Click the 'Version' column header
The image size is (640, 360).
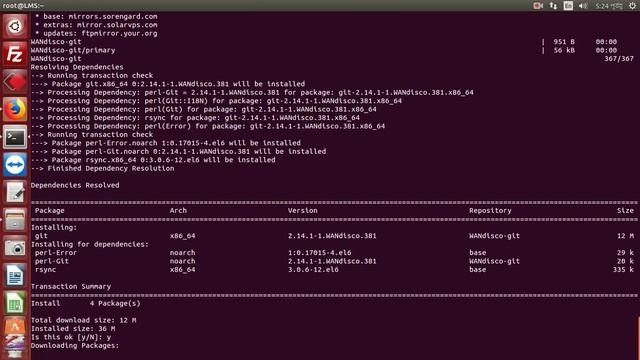(x=302, y=211)
